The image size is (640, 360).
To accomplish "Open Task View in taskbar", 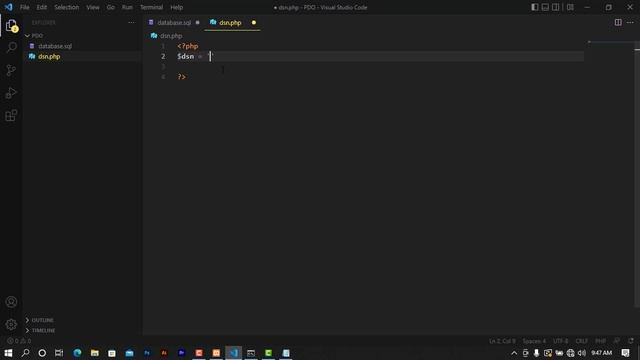I will 59,353.
